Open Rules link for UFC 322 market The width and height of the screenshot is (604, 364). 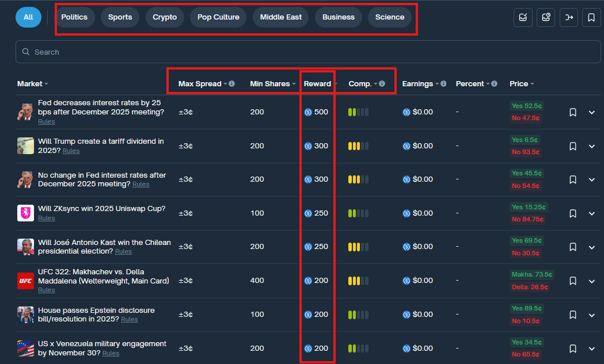pyautogui.click(x=46, y=290)
